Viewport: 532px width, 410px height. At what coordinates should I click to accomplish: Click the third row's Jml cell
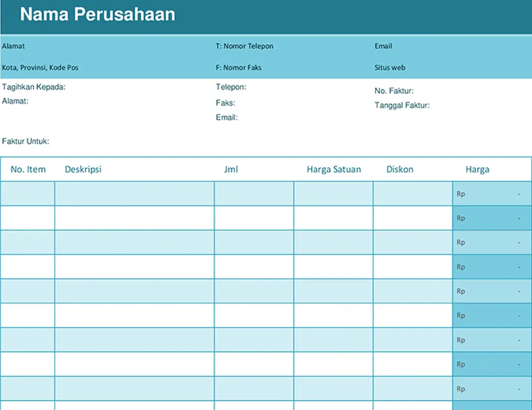tap(254, 242)
